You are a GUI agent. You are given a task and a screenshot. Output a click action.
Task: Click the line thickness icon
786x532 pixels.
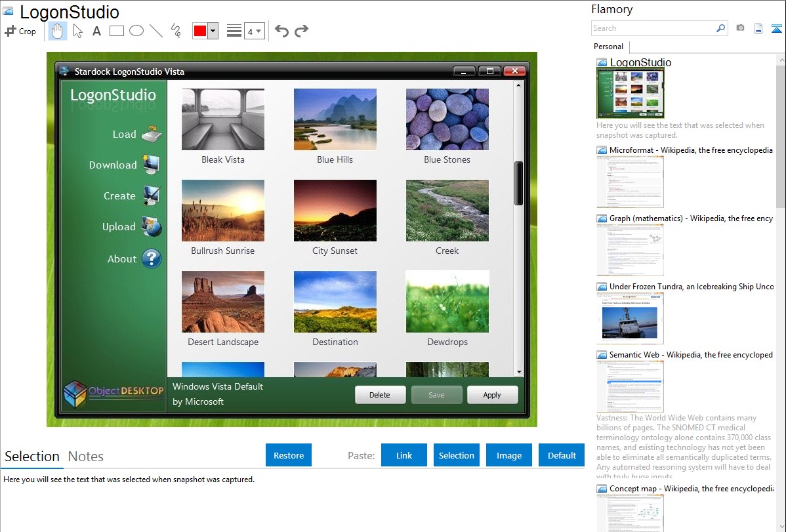234,31
